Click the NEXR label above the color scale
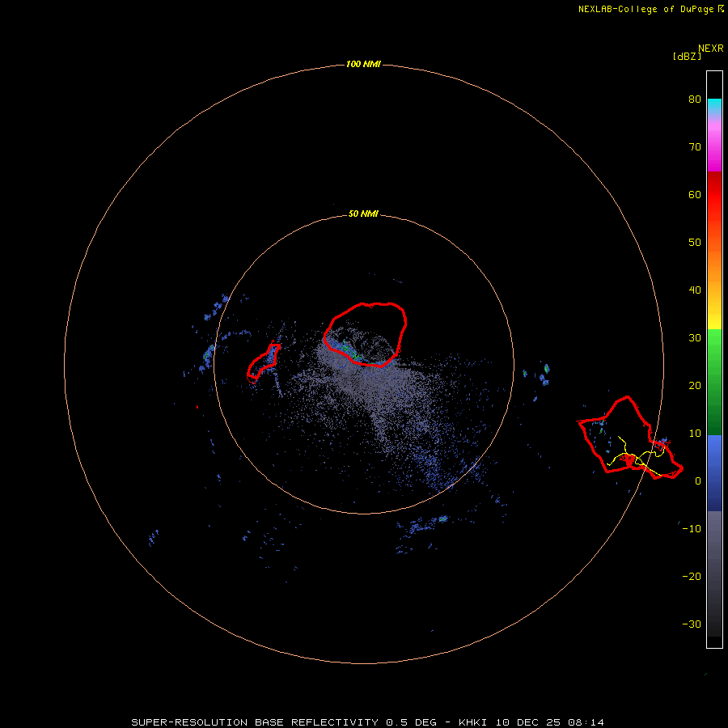This screenshot has width=728, height=728. (x=711, y=49)
